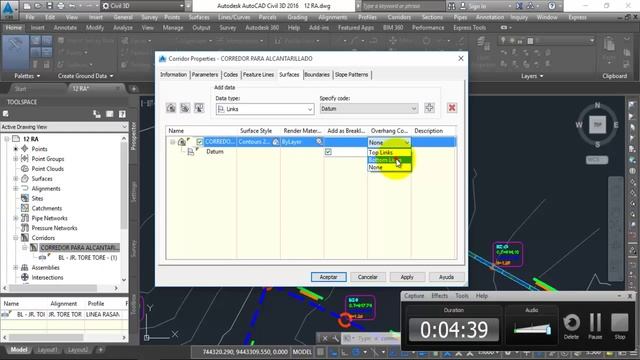Select the BL - JR. TORE TORE tree item
Image resolution: width=640 pixels, height=360 pixels.
(x=87, y=258)
